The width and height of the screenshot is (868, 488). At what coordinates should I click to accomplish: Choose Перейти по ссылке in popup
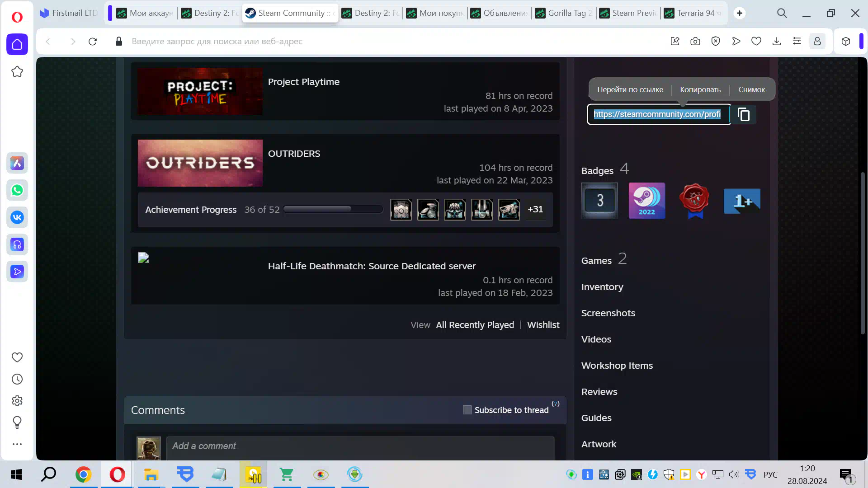coord(630,89)
